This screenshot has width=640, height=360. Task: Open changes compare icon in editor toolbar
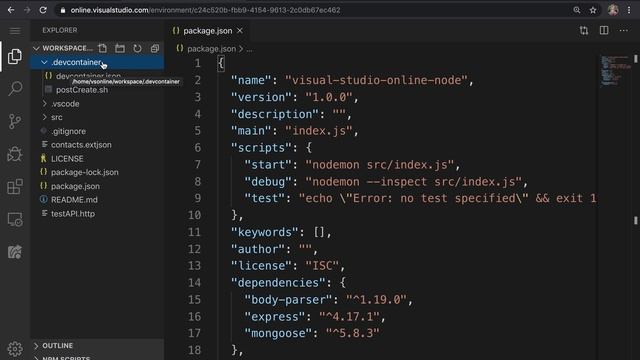[584, 31]
